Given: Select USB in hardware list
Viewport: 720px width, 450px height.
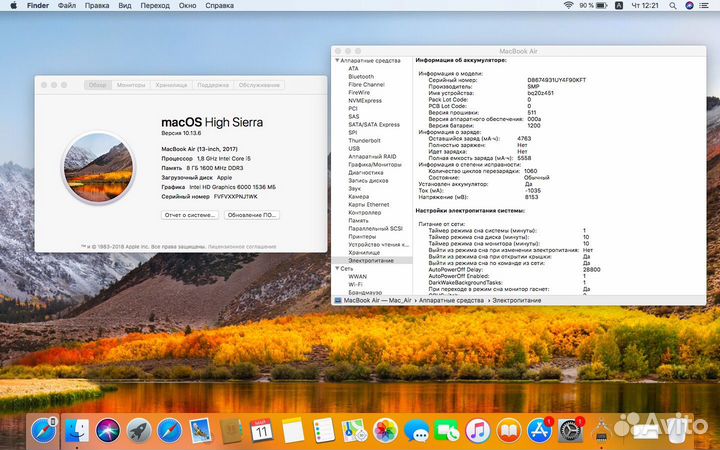Looking at the screenshot, I should (x=354, y=148).
